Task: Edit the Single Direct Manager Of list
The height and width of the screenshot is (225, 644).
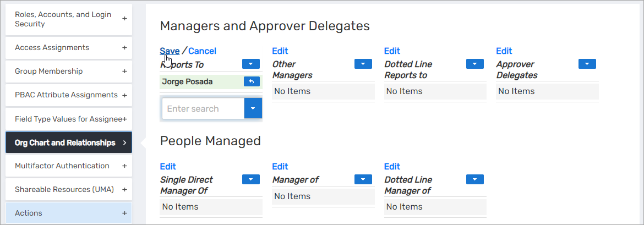Action: (x=168, y=167)
